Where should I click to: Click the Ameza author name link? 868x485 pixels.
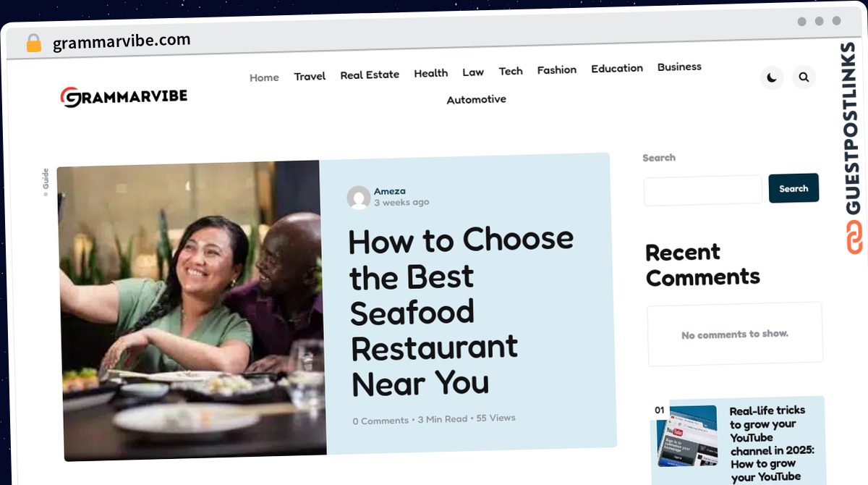(390, 191)
